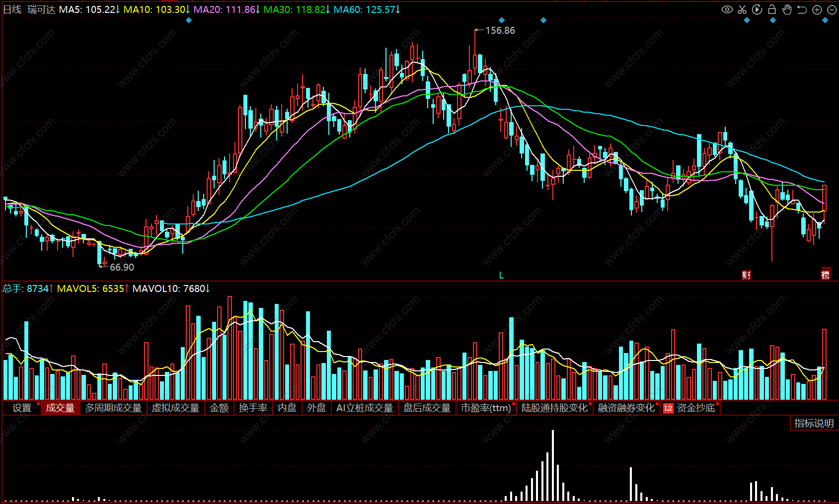
Task: Select the 金额 indicator tab
Action: (x=219, y=408)
